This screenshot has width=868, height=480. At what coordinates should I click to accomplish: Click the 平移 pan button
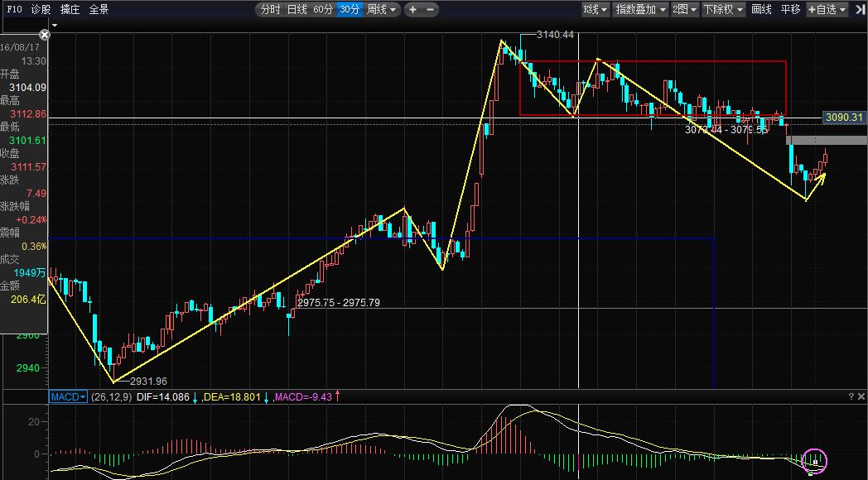pos(790,10)
